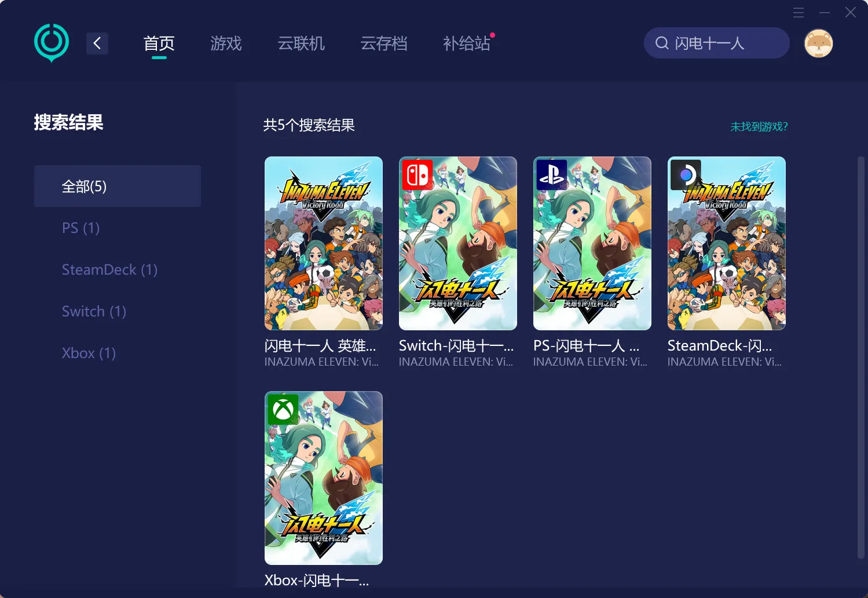
Task: Click the Nintendo Switch badge on game cover
Action: click(417, 174)
